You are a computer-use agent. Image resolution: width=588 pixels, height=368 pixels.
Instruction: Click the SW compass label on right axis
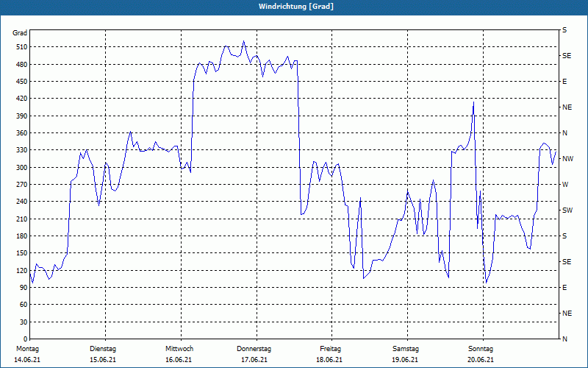[x=567, y=210]
